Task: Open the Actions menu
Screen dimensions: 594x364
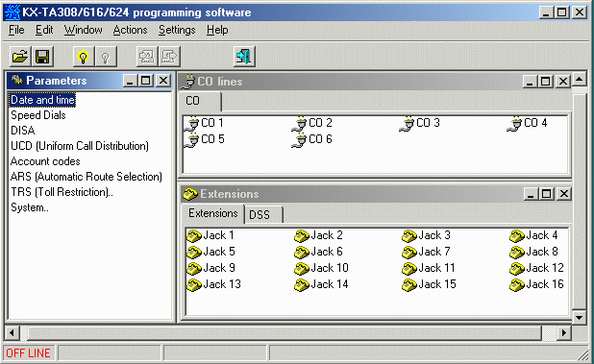Action: [x=130, y=30]
